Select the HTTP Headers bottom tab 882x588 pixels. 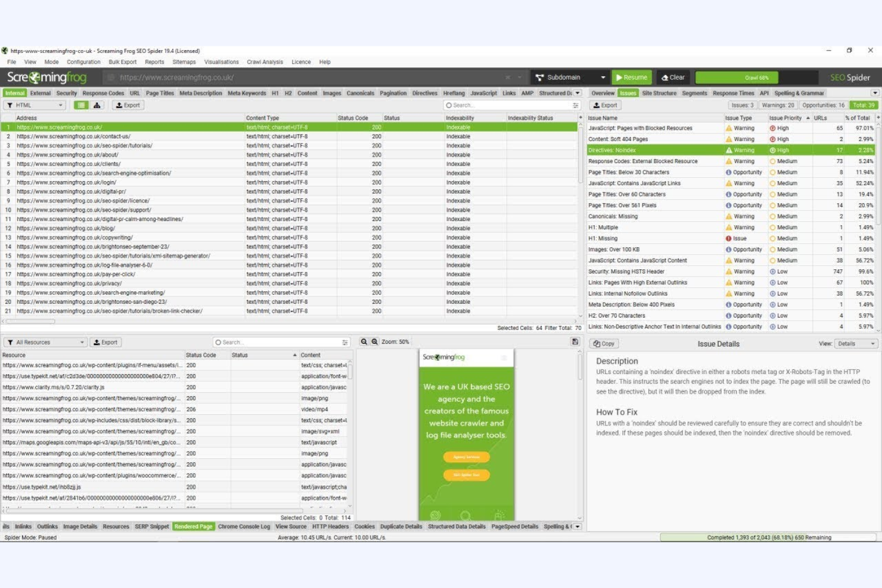click(x=330, y=527)
